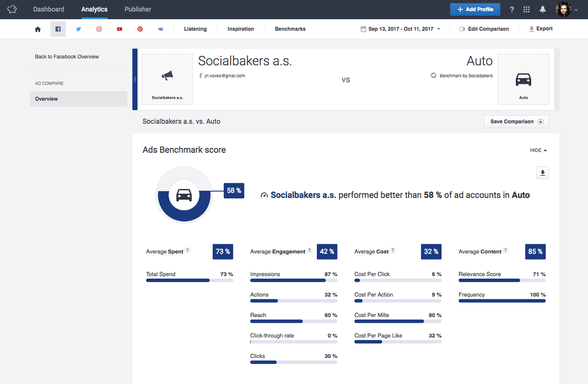Select the Twitter network icon

[x=78, y=29]
